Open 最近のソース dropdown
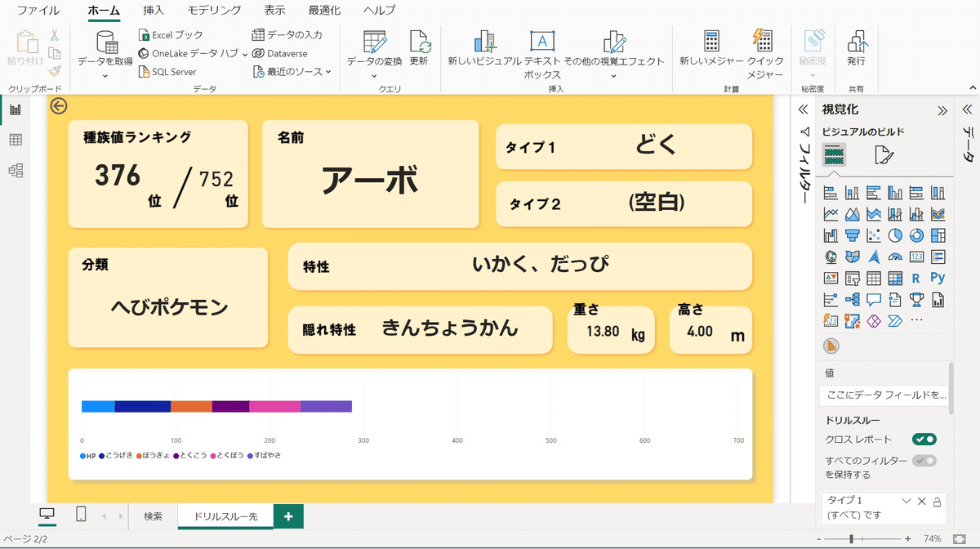 click(328, 72)
